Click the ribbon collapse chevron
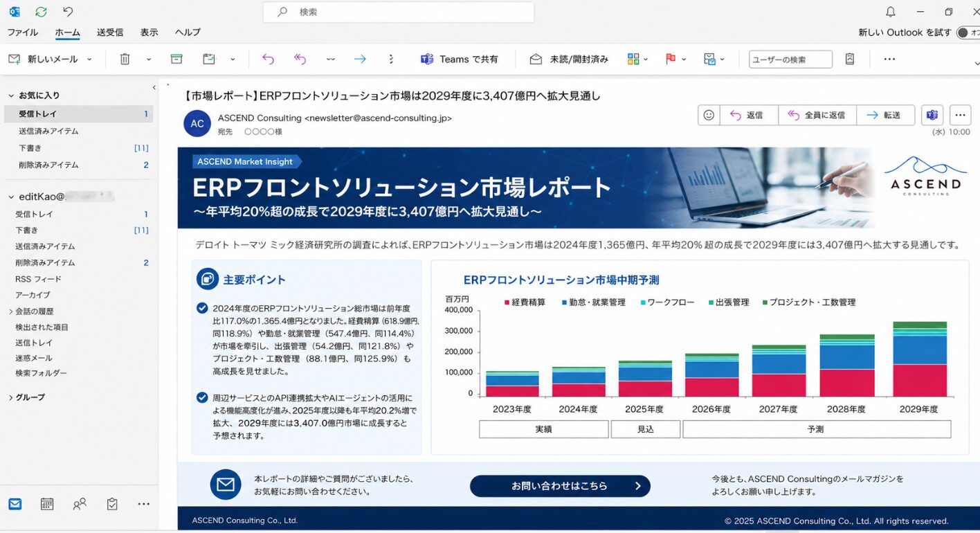Image resolution: width=980 pixels, height=533 pixels. [x=977, y=64]
